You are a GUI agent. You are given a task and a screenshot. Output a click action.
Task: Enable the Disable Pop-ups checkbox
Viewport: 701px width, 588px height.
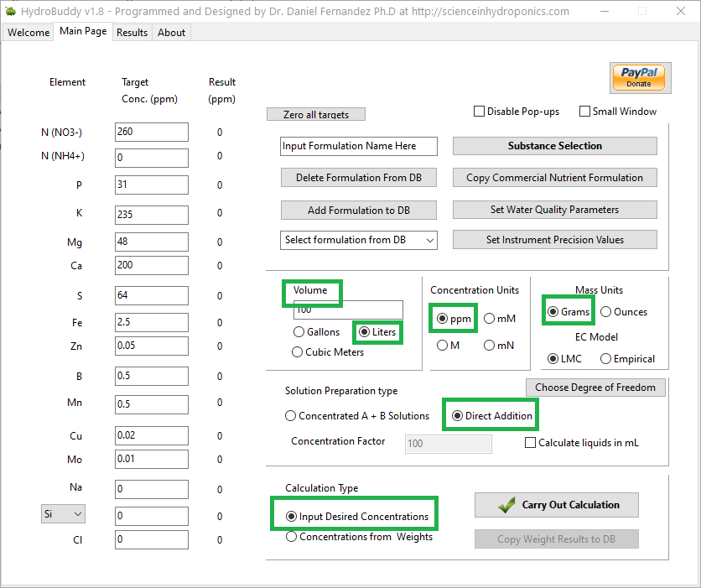pyautogui.click(x=480, y=112)
